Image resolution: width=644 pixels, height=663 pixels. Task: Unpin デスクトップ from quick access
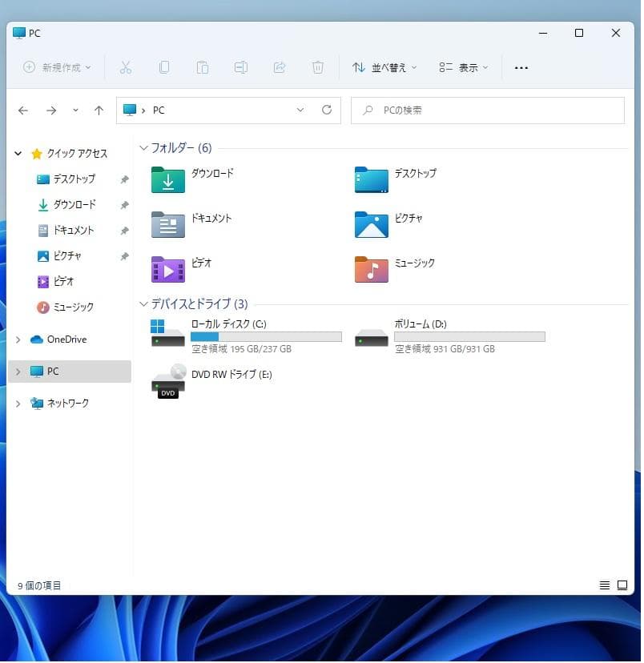(x=124, y=179)
